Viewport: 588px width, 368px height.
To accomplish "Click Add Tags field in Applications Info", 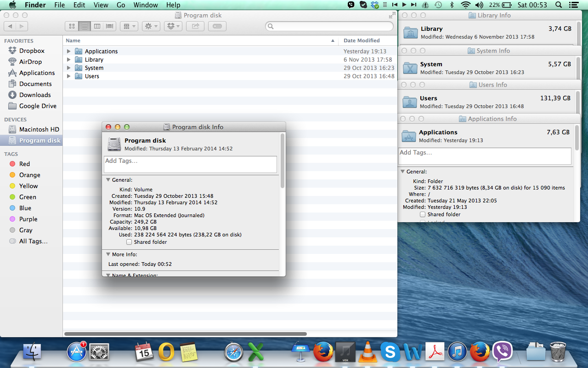I will click(x=485, y=156).
